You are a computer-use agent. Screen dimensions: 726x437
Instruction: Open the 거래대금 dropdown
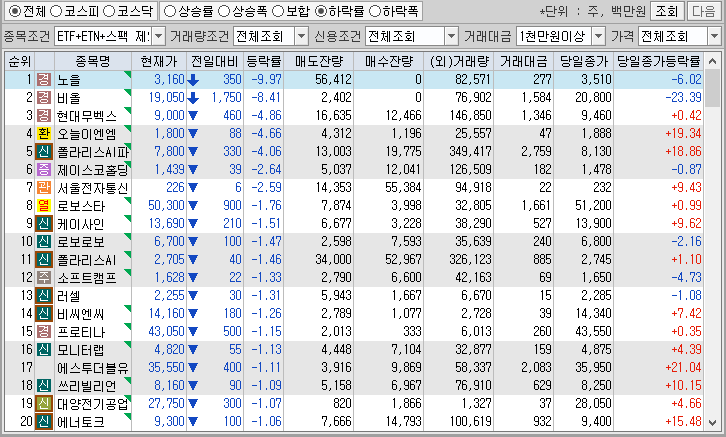click(598, 36)
